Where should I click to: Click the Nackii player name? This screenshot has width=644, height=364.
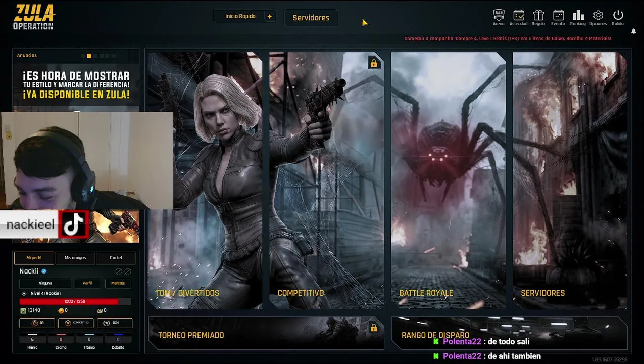coord(29,271)
